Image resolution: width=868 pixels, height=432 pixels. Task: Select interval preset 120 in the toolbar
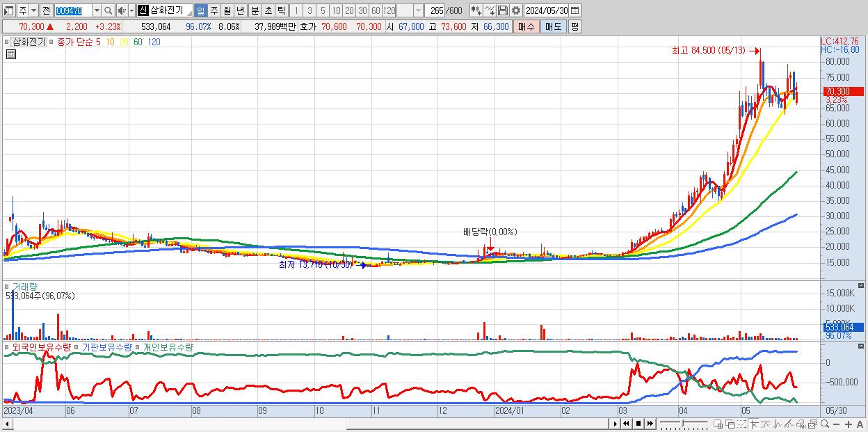tap(389, 10)
